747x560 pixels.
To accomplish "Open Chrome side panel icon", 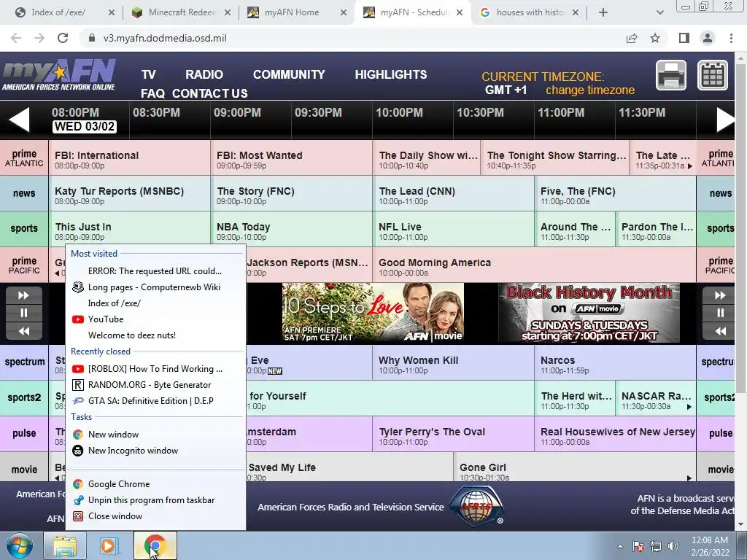I will pos(684,38).
